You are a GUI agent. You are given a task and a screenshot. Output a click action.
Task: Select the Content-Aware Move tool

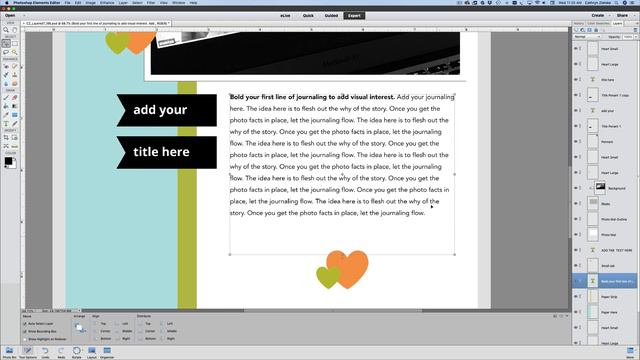6,146
